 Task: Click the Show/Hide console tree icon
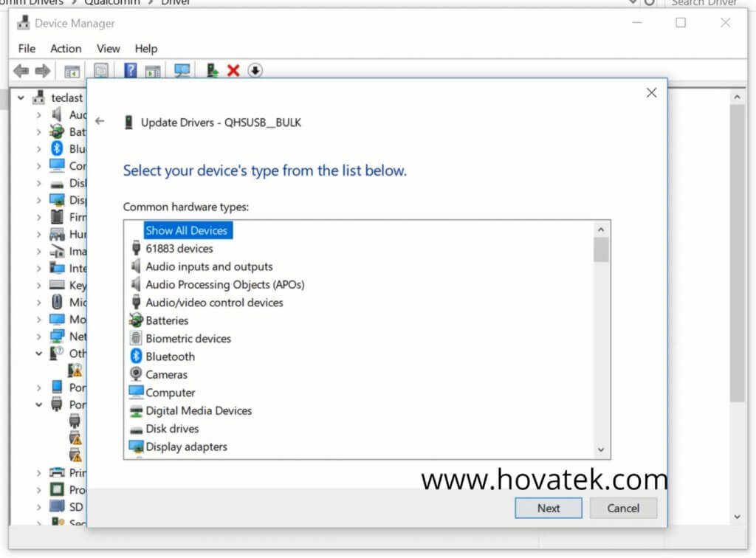tap(72, 70)
